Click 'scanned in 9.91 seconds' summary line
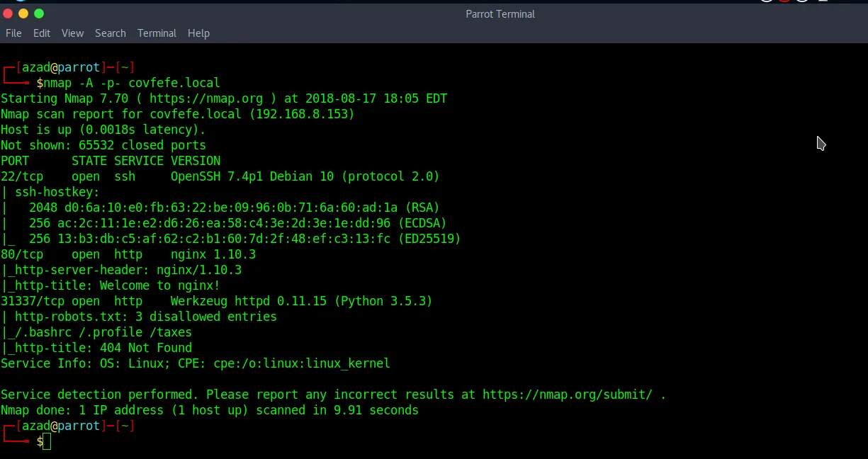This screenshot has width=868, height=459. coord(210,410)
